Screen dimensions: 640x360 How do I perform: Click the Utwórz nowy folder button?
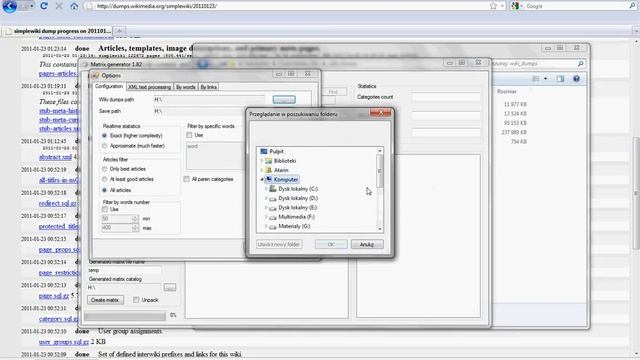pyautogui.click(x=279, y=244)
